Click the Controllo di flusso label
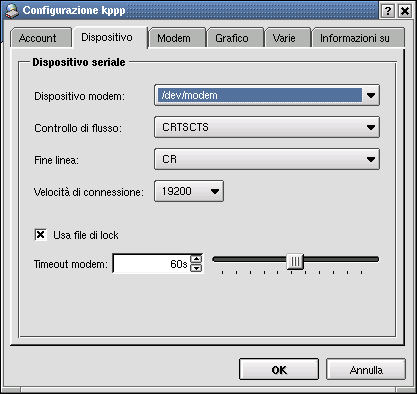Image resolution: width=417 pixels, height=394 pixels. pos(78,128)
